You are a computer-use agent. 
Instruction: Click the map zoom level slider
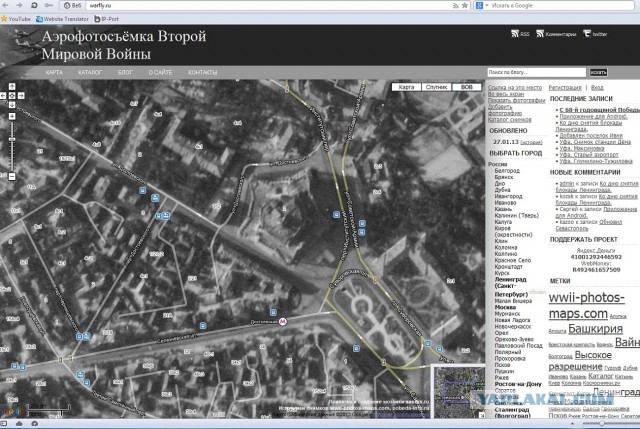12,140
